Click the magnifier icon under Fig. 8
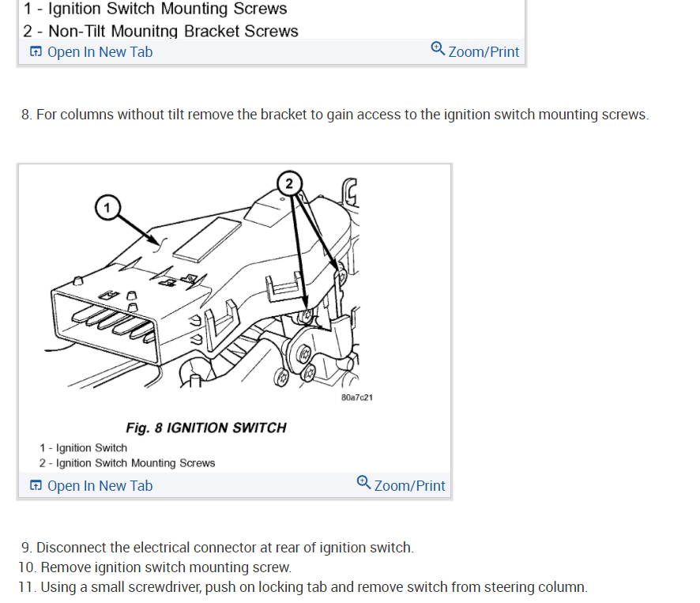The width and height of the screenshot is (700, 603). pos(363,483)
